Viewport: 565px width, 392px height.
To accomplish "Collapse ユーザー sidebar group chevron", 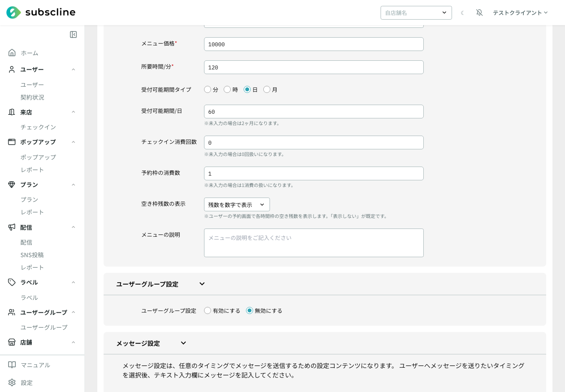I will click(x=73, y=69).
